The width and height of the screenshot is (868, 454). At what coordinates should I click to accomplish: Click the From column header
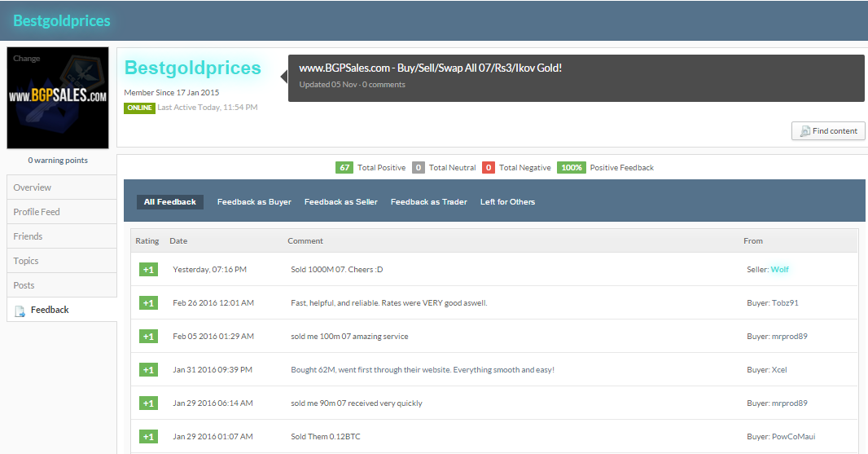753,240
